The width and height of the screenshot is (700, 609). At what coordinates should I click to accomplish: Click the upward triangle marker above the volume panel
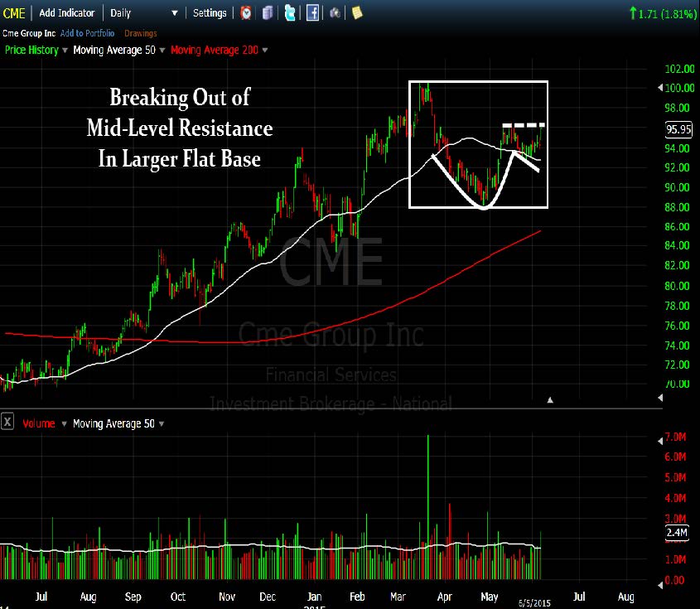pos(550,400)
